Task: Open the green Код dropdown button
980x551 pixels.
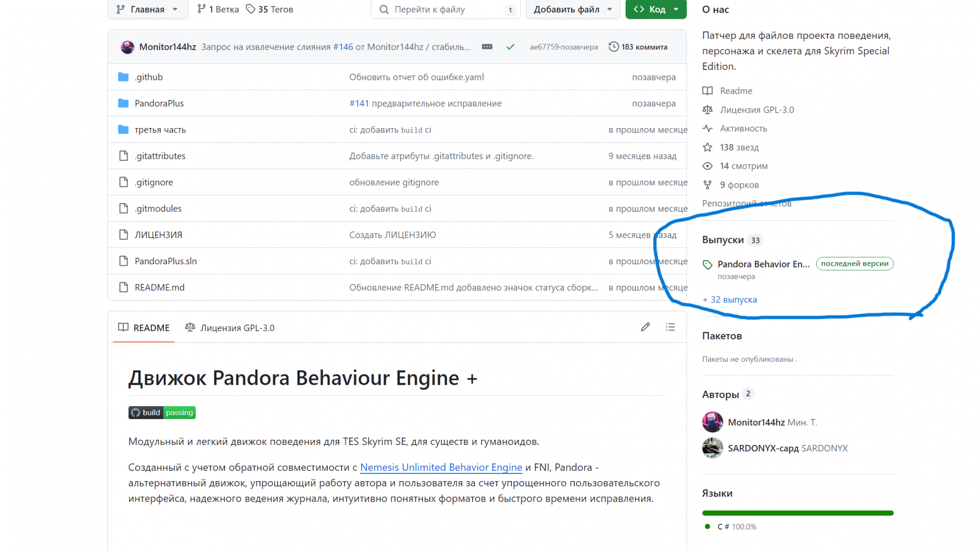Action: 656,9
